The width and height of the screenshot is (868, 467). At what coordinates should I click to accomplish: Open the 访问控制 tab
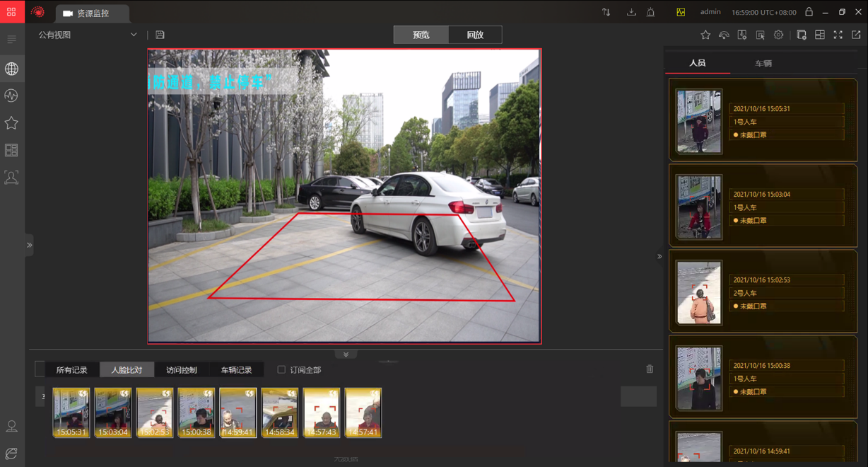click(x=182, y=369)
